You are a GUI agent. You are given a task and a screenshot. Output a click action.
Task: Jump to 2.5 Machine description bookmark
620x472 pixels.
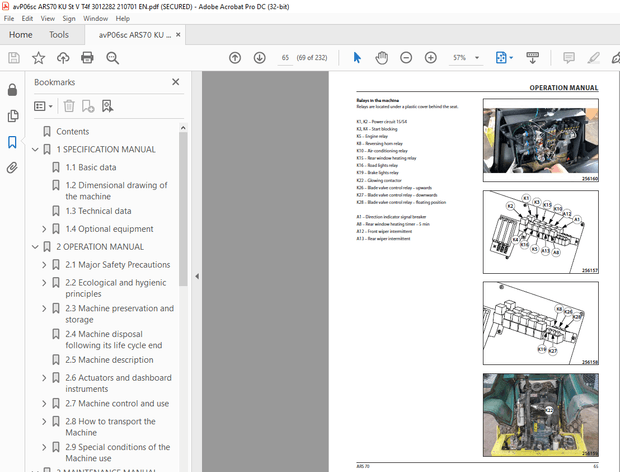[x=109, y=360]
